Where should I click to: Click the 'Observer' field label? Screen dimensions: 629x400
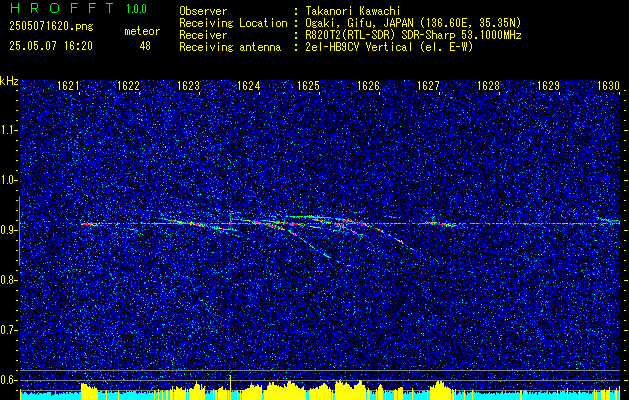[x=203, y=11]
